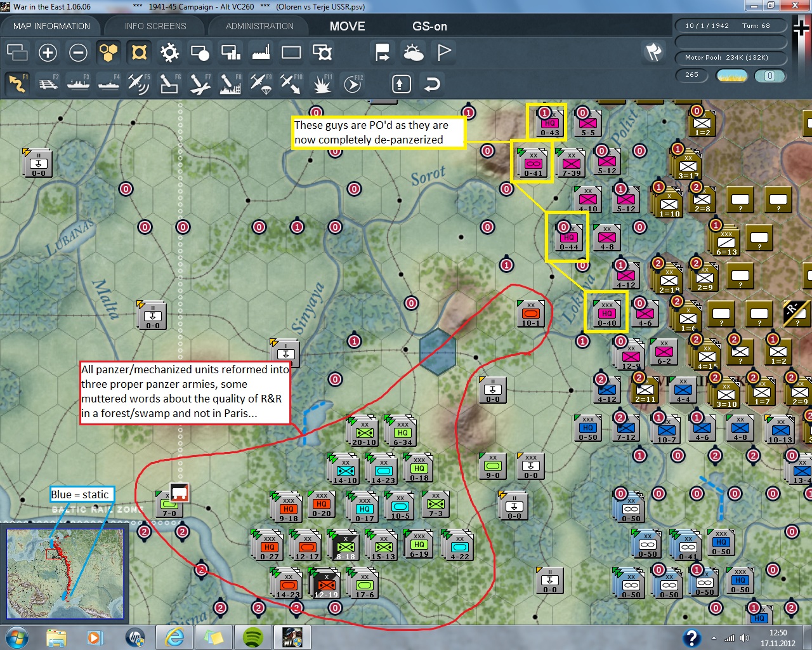This screenshot has height=650, width=812.
Task: Click the GS-on label
Action: [x=429, y=26]
